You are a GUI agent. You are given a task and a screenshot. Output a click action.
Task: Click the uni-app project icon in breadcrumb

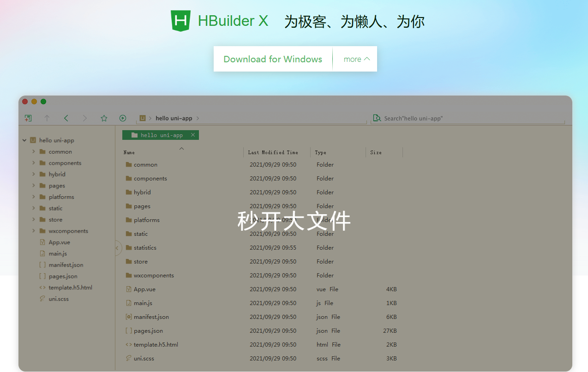[x=143, y=118]
